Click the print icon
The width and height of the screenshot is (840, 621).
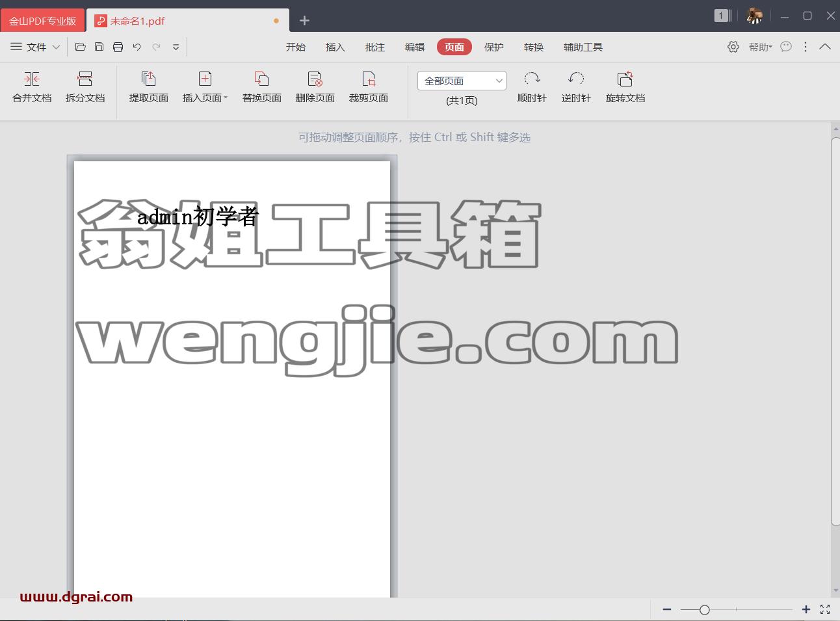tap(118, 47)
